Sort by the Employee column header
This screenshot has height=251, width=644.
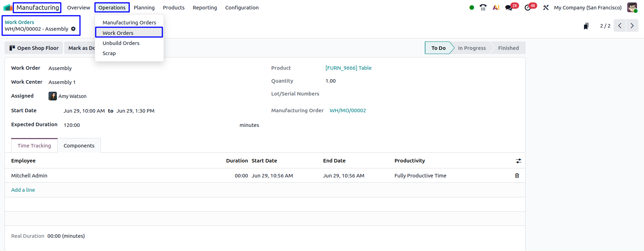pos(23,161)
